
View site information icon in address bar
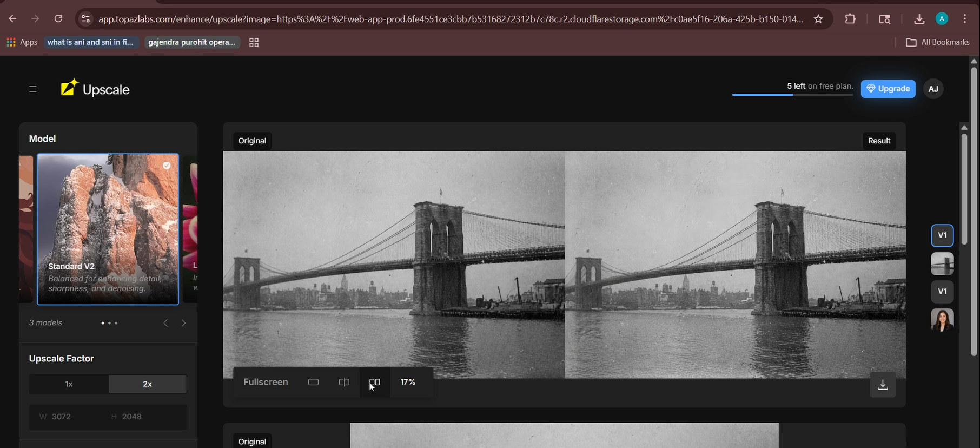tap(85, 19)
